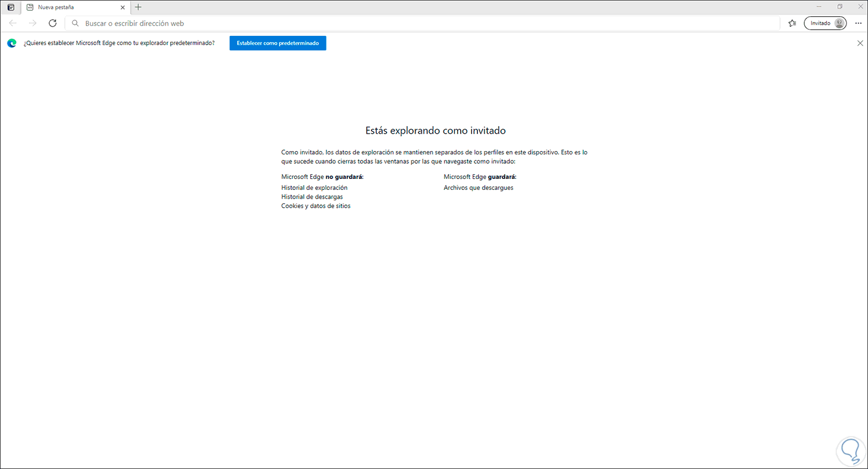Viewport: 868px width, 469px height.
Task: Close the Edge browser window
Action: click(x=860, y=6)
